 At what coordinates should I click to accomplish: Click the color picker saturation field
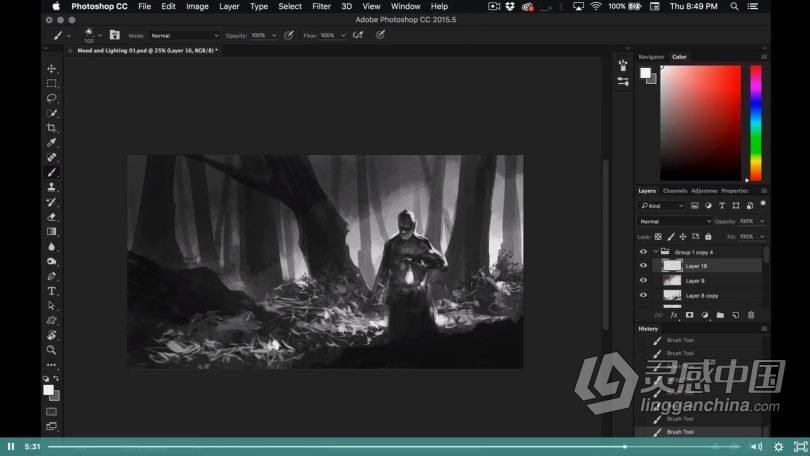700,123
